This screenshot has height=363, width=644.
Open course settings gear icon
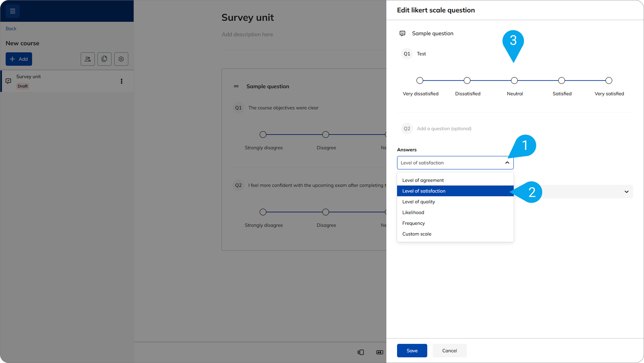(121, 59)
